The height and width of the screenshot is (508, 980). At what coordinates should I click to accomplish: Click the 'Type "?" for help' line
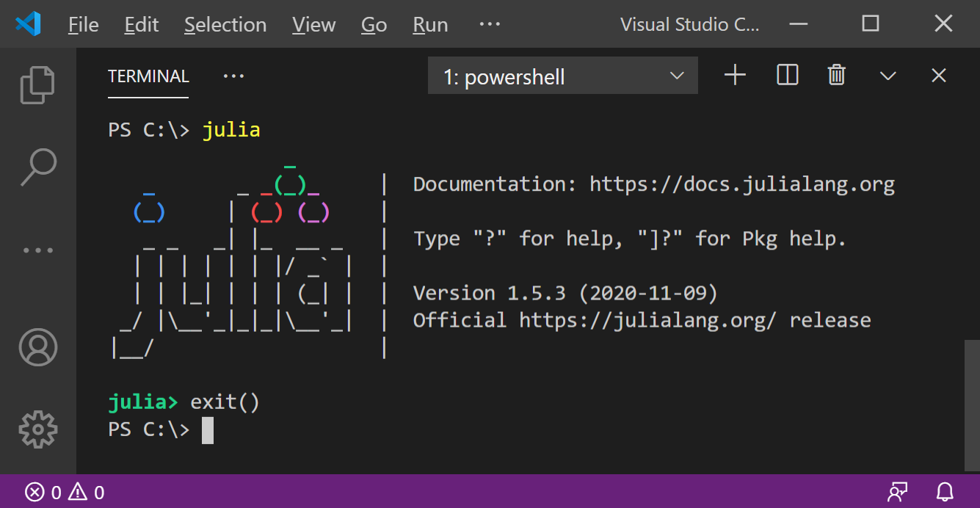coord(630,239)
